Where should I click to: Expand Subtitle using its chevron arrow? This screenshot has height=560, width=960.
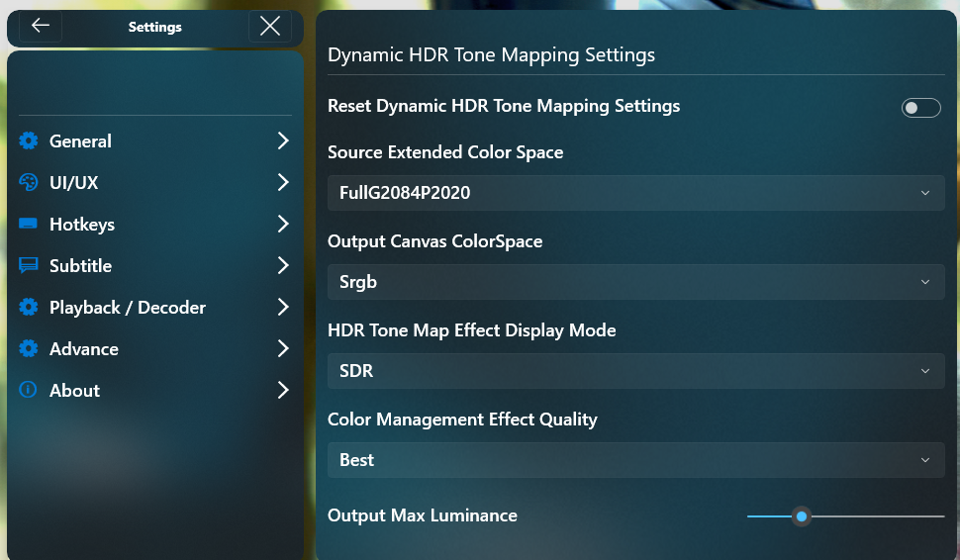tap(283, 265)
